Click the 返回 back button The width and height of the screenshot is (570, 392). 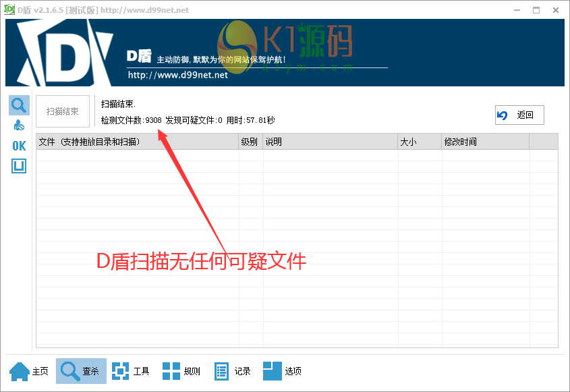coord(519,115)
